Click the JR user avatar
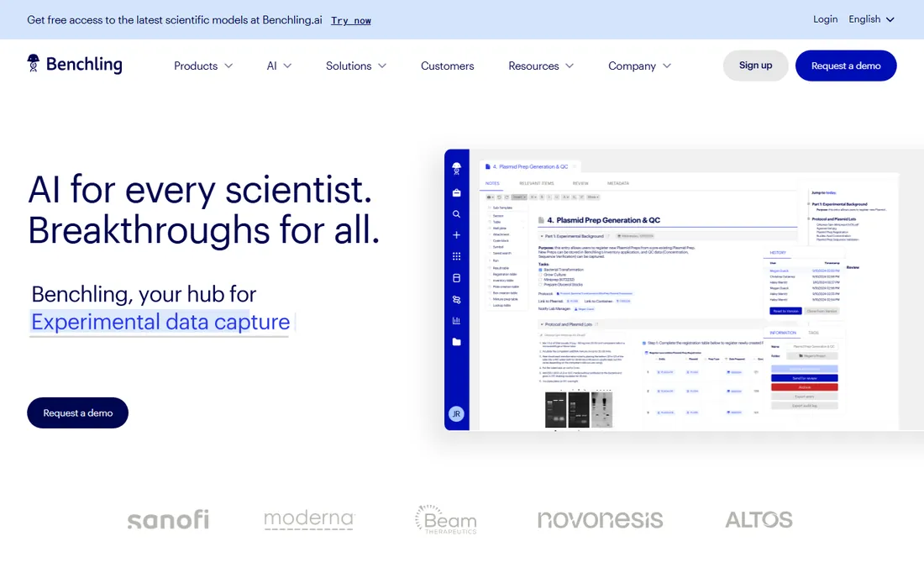The width and height of the screenshot is (924, 578). [456, 413]
